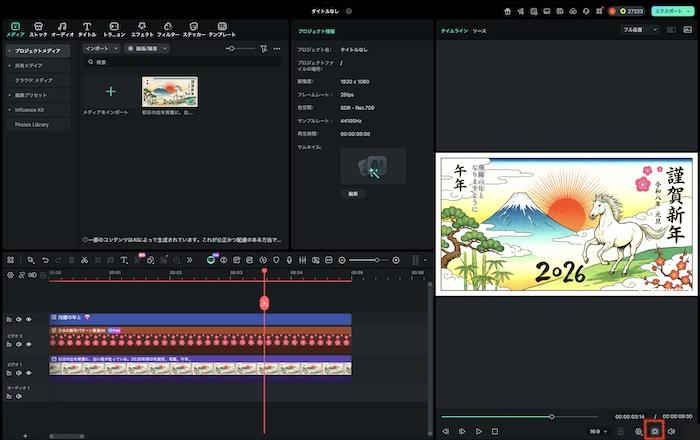Click the 編集 button under thumbnail

(352, 193)
